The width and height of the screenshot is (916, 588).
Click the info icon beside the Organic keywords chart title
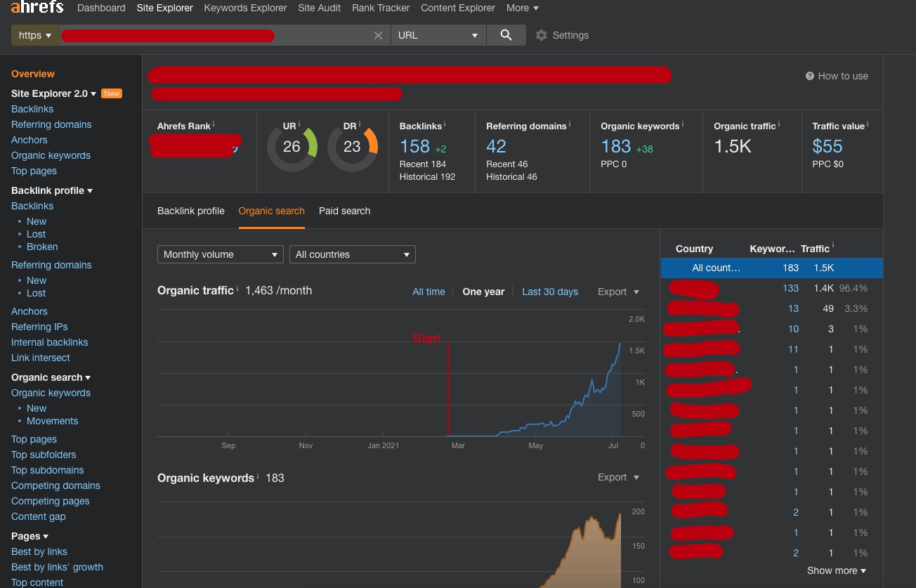tap(258, 476)
